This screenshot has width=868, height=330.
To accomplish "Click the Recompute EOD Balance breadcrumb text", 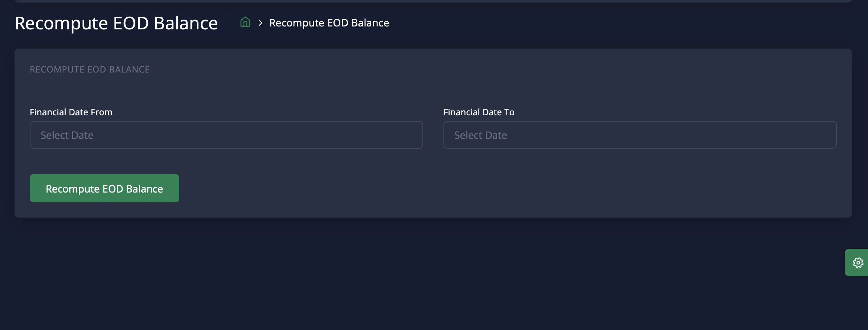I will pyautogui.click(x=329, y=23).
